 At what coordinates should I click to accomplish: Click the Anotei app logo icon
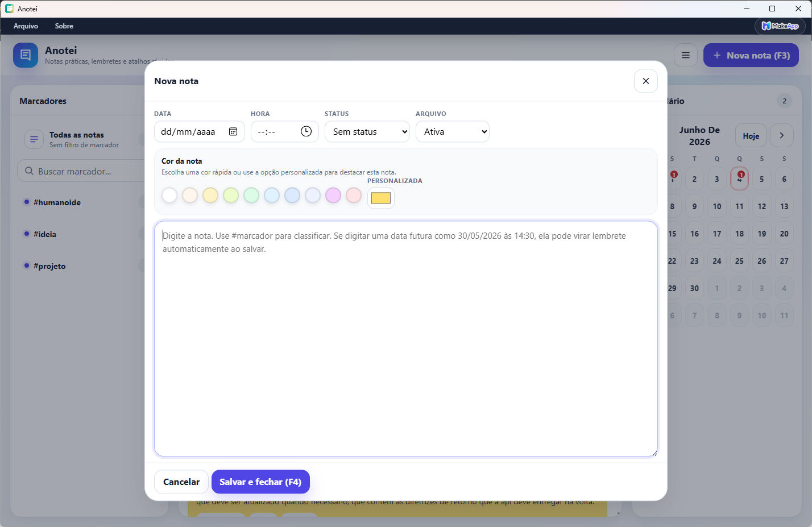(26, 55)
